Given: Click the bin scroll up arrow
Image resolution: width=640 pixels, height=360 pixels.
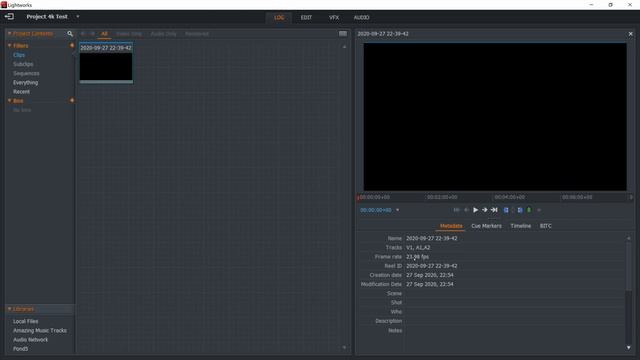Looking at the screenshot, I should coord(344,47).
